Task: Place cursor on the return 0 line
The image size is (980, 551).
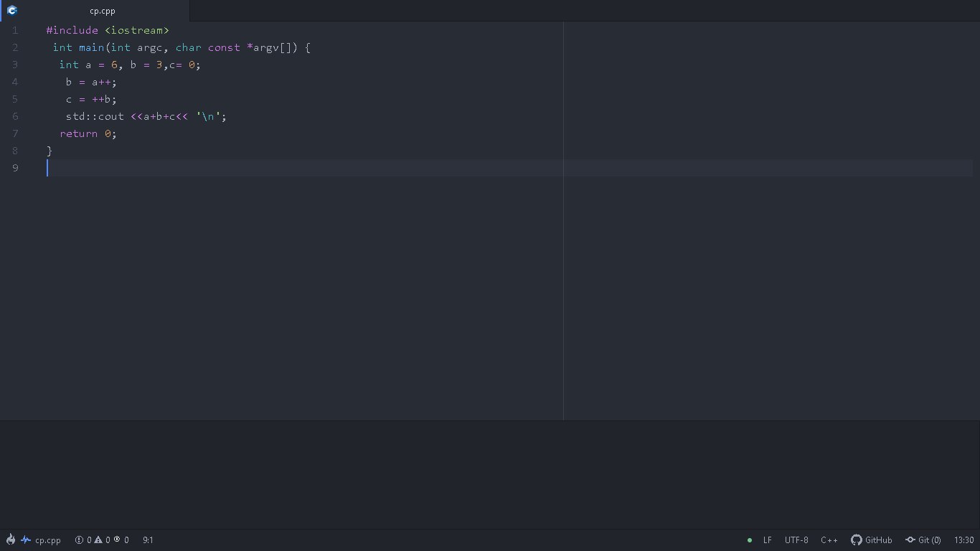Action: (88, 133)
